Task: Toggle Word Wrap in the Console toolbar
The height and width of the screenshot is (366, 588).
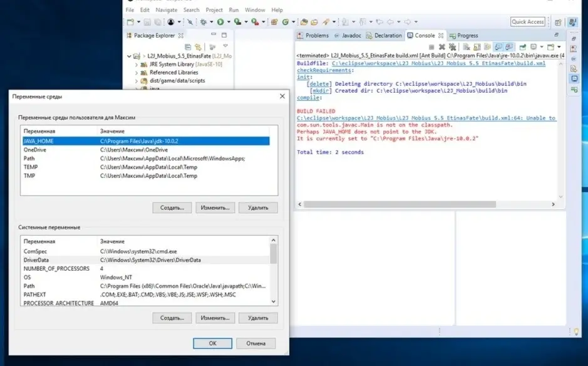Action: 488,47
